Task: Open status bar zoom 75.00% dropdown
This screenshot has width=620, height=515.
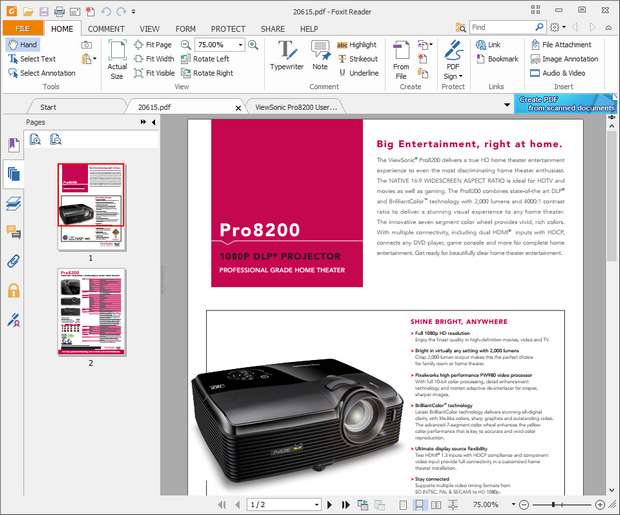Action: point(513,504)
